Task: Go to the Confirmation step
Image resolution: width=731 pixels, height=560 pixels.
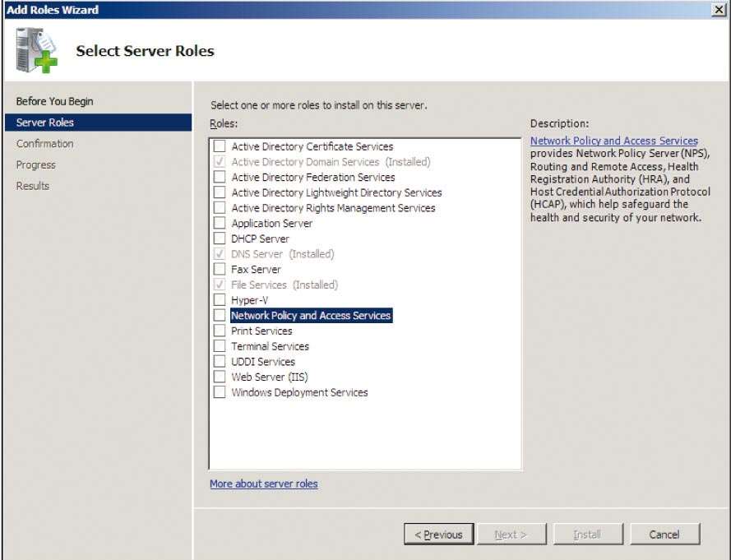Action: [x=44, y=144]
